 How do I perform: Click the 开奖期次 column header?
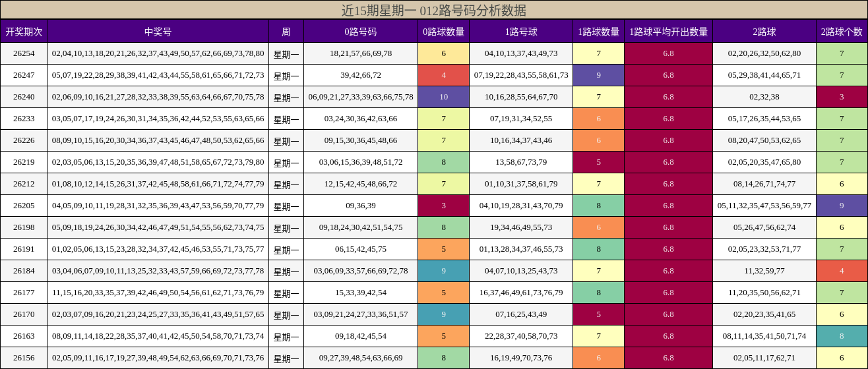24,32
